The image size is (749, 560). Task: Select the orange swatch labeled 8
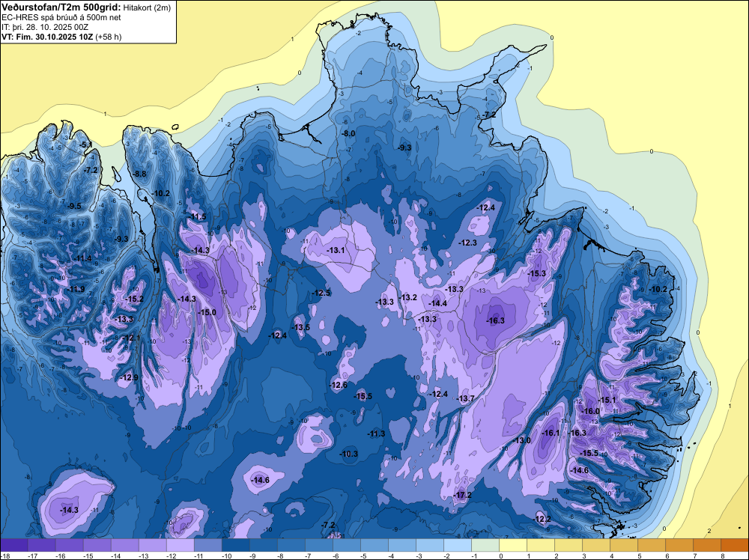point(735,545)
